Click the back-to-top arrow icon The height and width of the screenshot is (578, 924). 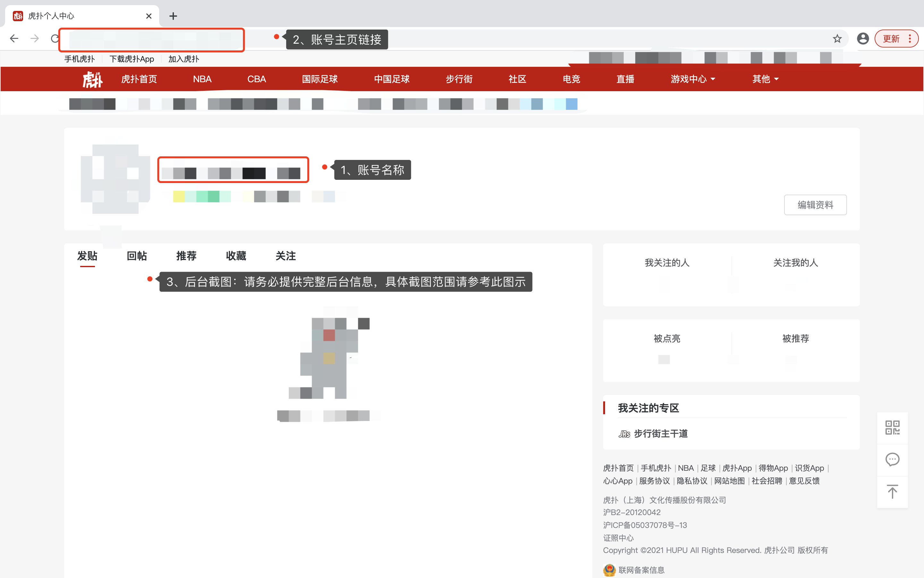point(892,492)
